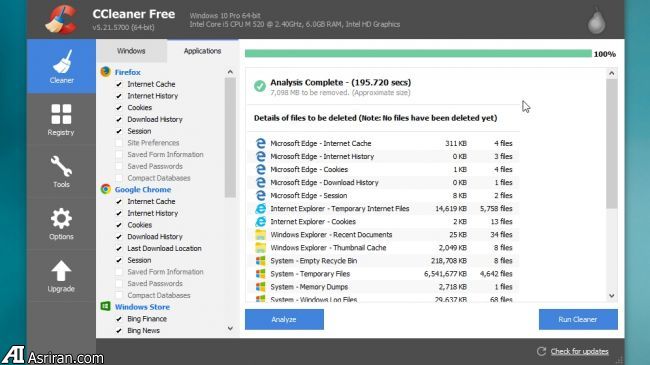The height and width of the screenshot is (365, 650).
Task: Collapse the Google Chrome group
Action: (143, 190)
